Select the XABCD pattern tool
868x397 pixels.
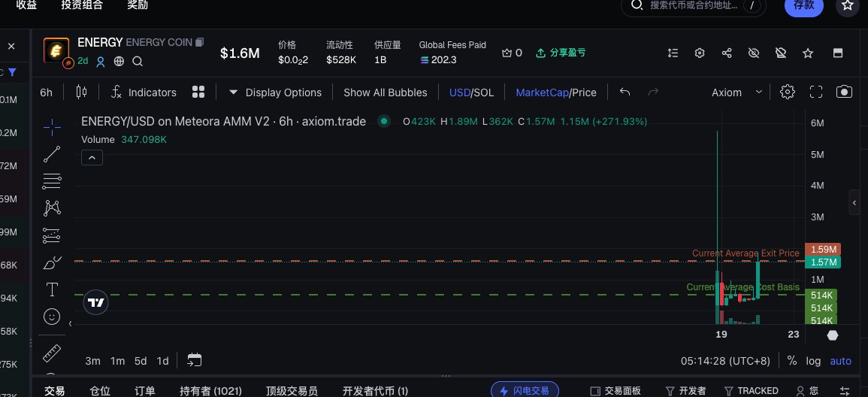52,208
